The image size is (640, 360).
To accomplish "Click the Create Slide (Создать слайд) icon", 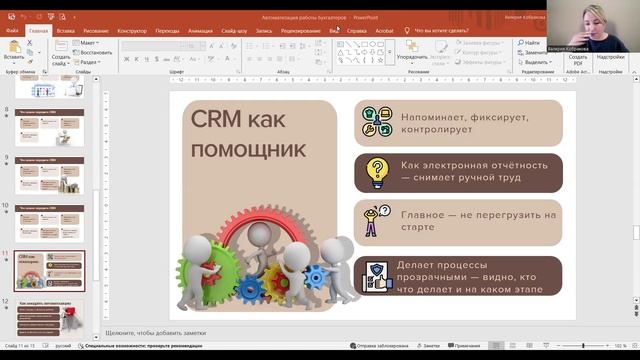I will (61, 46).
